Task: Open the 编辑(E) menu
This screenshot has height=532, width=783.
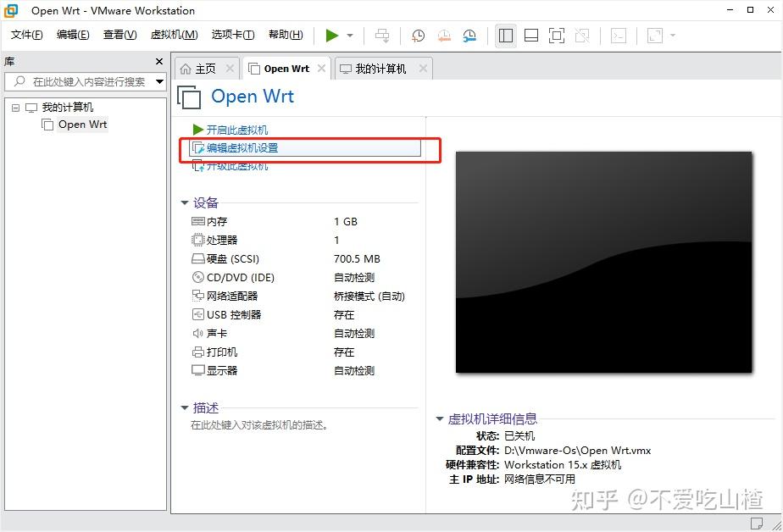Action: (x=73, y=35)
